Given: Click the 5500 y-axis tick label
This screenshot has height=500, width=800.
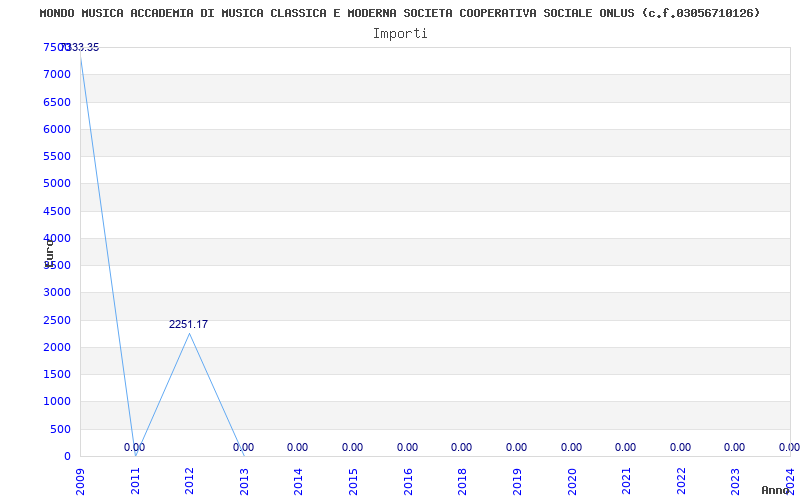Looking at the screenshot, I should tap(57, 157).
